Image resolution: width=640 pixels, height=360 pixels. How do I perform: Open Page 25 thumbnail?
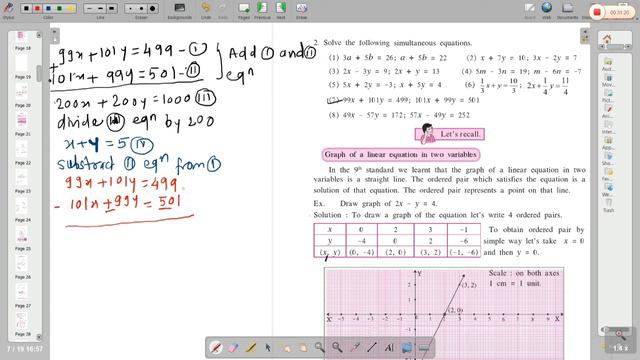(22, 238)
